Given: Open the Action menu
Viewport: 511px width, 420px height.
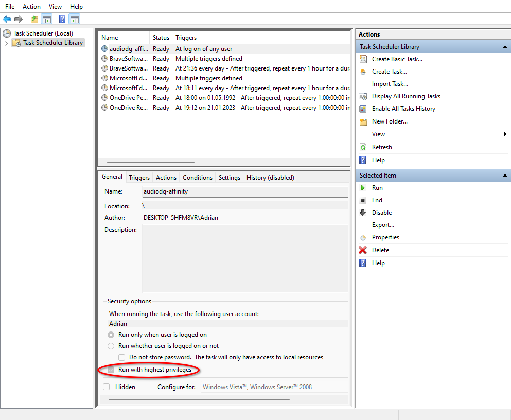Looking at the screenshot, I should click(31, 6).
